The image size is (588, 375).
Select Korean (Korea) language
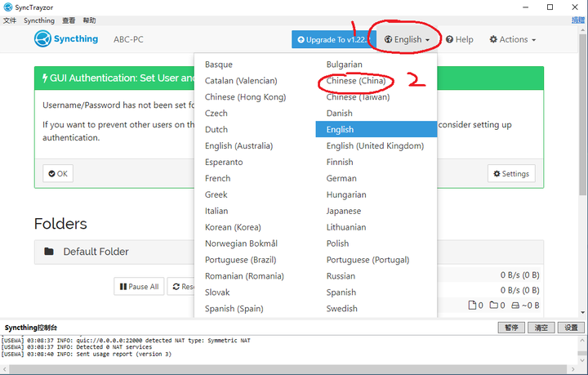click(233, 227)
